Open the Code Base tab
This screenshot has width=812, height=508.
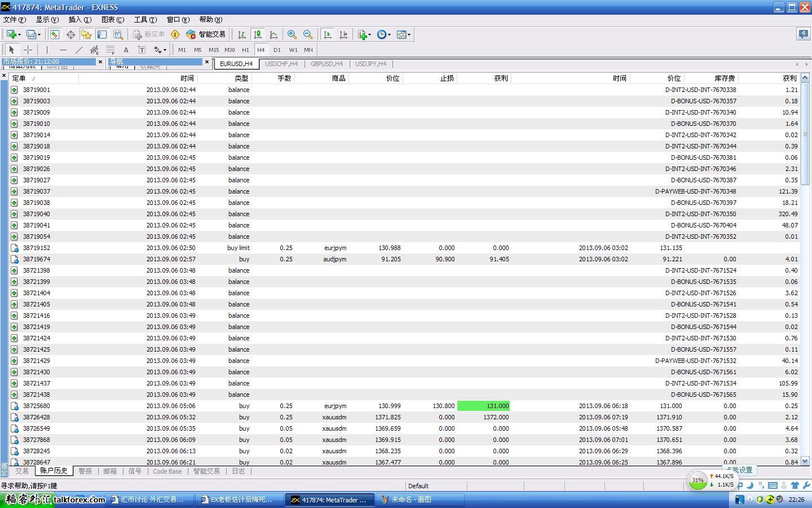tap(167, 471)
